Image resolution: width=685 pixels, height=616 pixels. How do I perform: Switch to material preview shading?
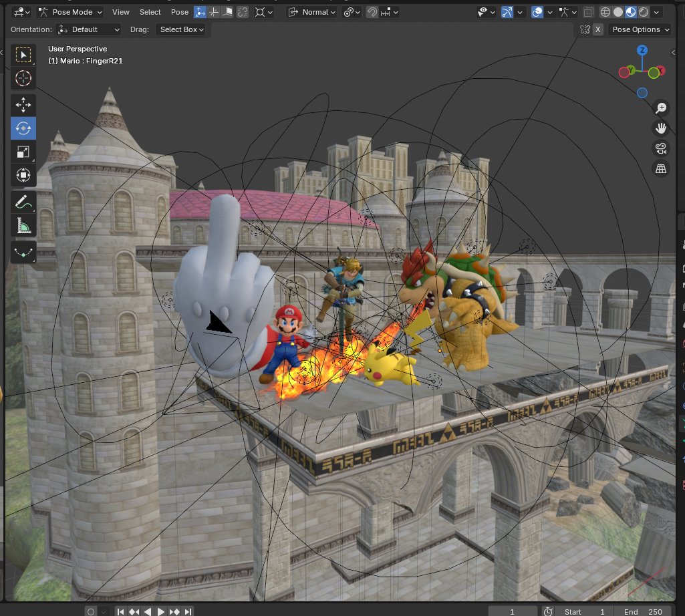(x=631, y=12)
